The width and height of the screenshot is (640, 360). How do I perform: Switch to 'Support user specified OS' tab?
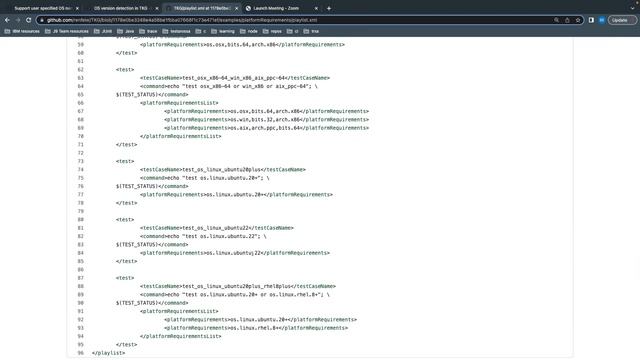click(x=42, y=8)
